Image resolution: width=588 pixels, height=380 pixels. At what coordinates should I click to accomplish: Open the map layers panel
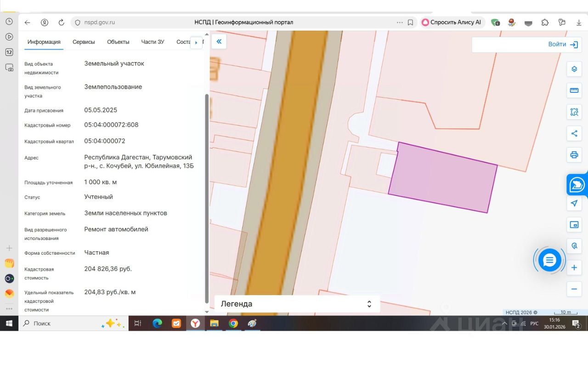[x=574, y=69]
